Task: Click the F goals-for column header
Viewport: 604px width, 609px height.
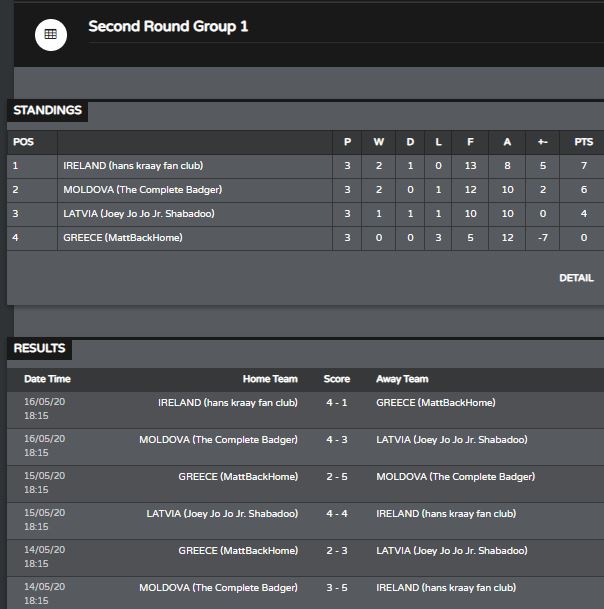Action: 470,142
